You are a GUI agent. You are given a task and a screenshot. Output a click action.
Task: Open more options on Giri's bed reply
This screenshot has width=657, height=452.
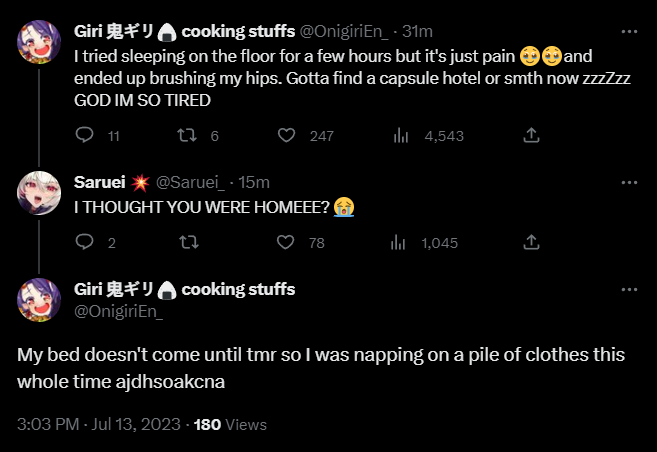[x=629, y=289]
